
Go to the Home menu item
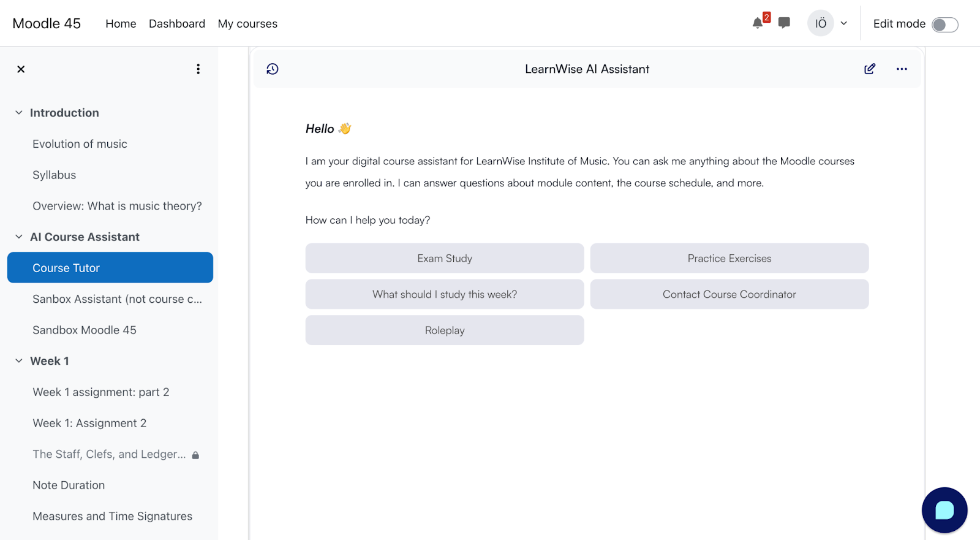click(121, 23)
